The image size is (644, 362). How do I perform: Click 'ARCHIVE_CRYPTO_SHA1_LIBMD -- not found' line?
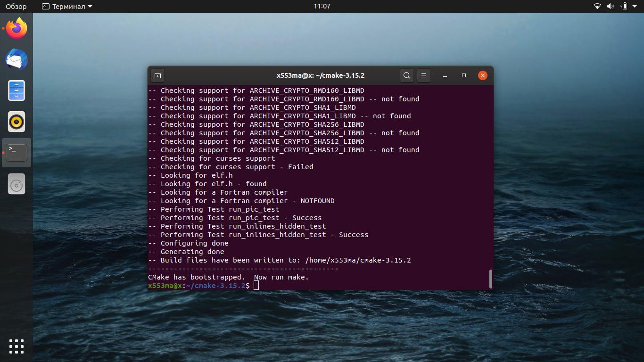280,116
